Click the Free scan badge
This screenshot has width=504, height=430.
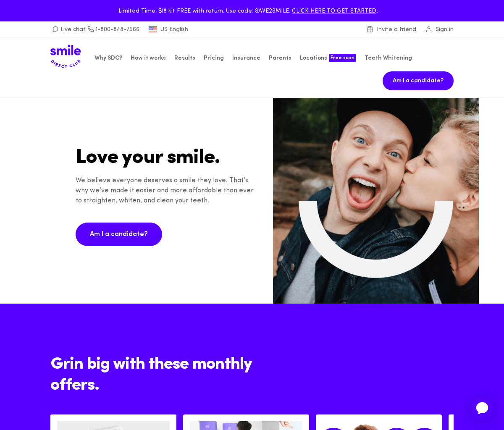click(x=342, y=58)
